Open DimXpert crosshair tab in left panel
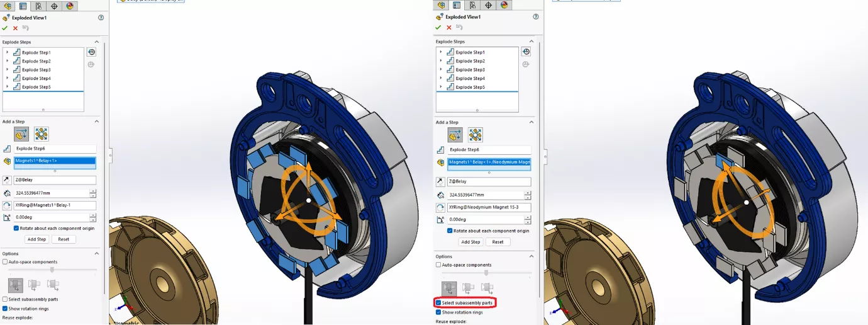The height and width of the screenshot is (325, 868). click(54, 6)
